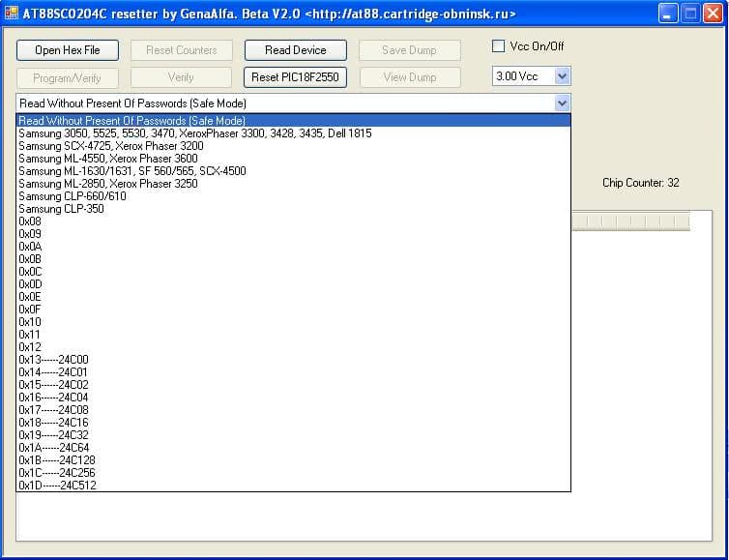729x560 pixels.
Task: Select the 0x08 list item
Action: [x=293, y=221]
